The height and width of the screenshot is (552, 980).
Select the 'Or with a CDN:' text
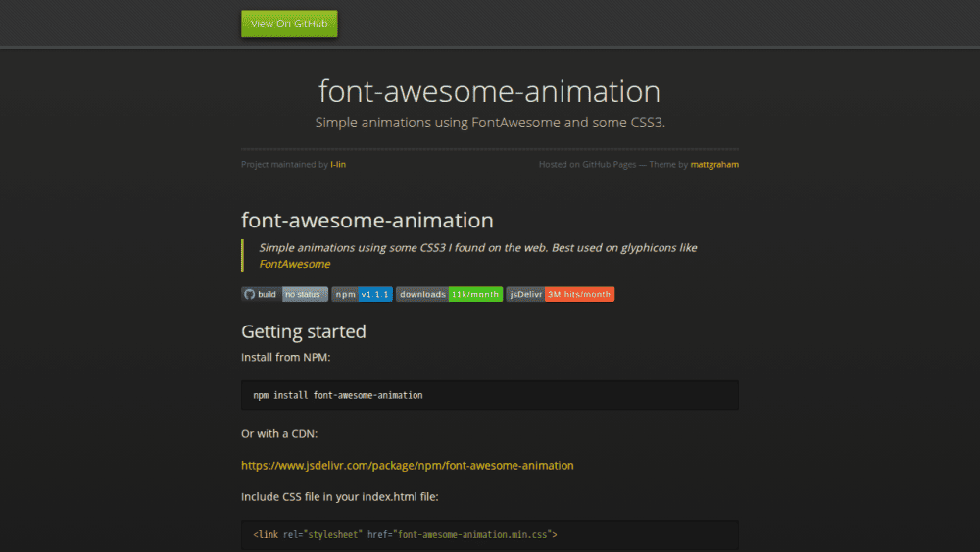(x=279, y=433)
